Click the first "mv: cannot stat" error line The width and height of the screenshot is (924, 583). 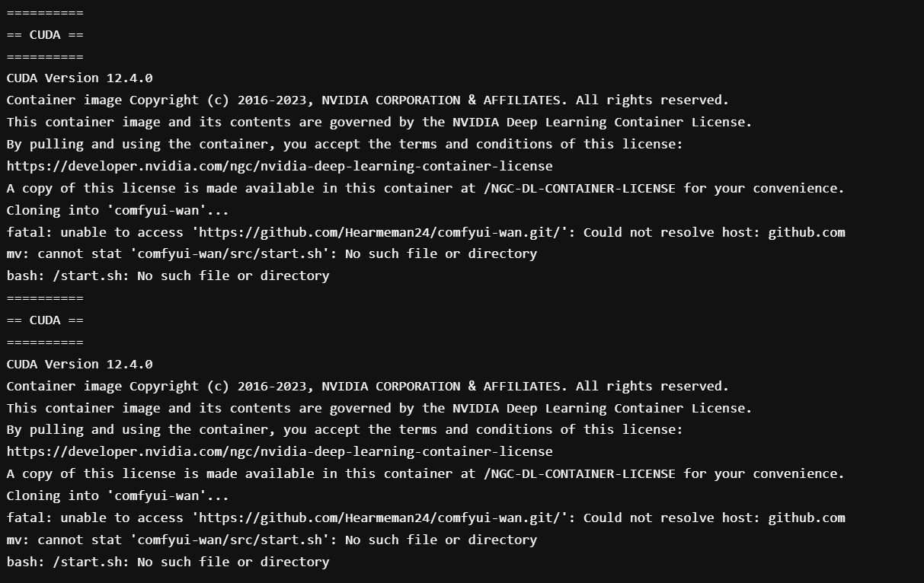click(271, 253)
